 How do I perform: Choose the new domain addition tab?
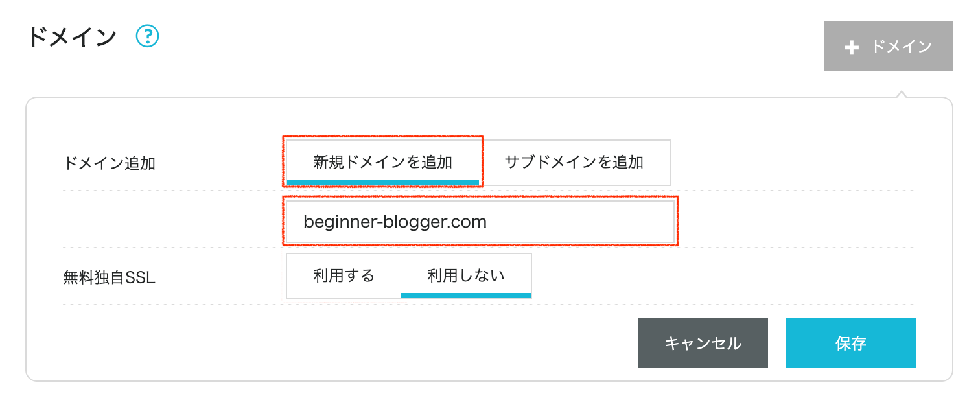382,162
